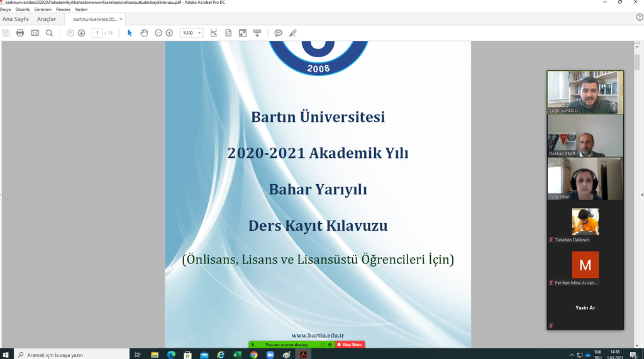Activate the highlighter pen tool
This screenshot has width=644, height=359.
point(292,33)
